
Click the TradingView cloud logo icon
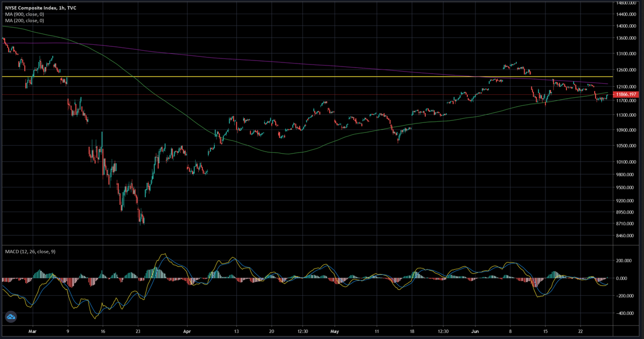tap(11, 317)
